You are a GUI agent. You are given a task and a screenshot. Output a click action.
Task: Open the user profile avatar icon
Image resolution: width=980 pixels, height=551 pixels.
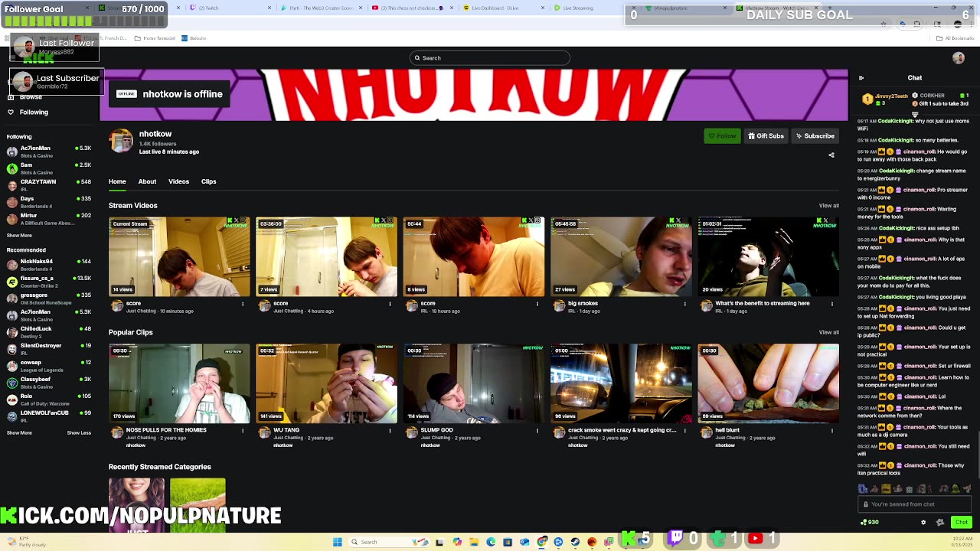pos(959,58)
